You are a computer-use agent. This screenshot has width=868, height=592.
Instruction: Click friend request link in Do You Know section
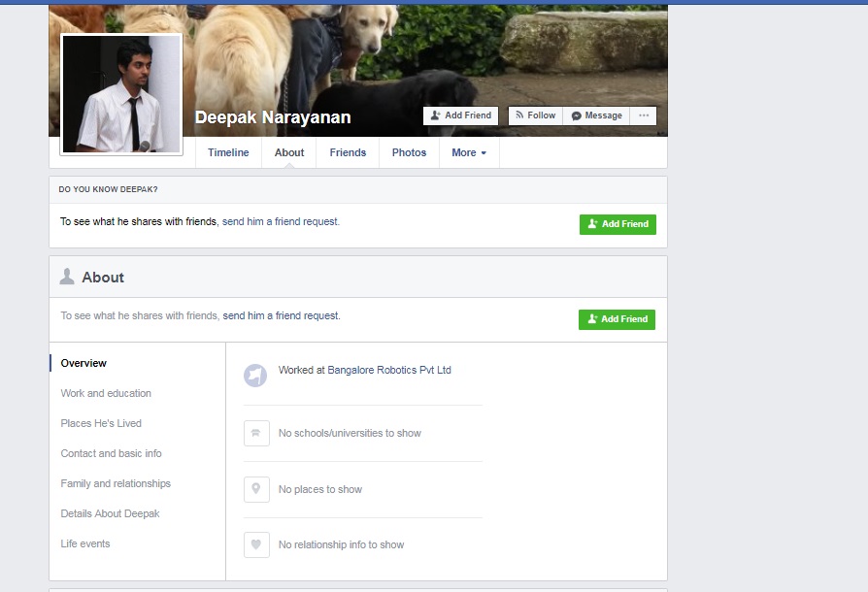pos(281,222)
